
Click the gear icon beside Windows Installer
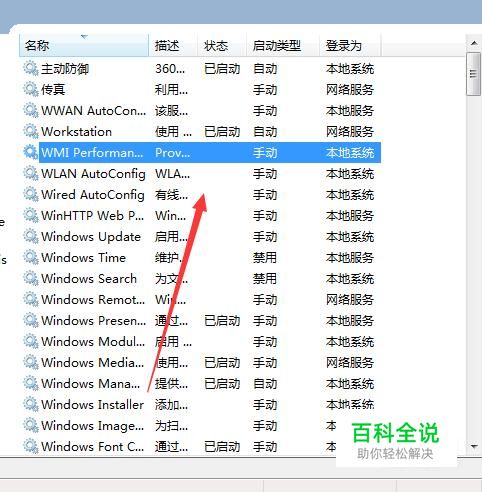click(x=31, y=405)
